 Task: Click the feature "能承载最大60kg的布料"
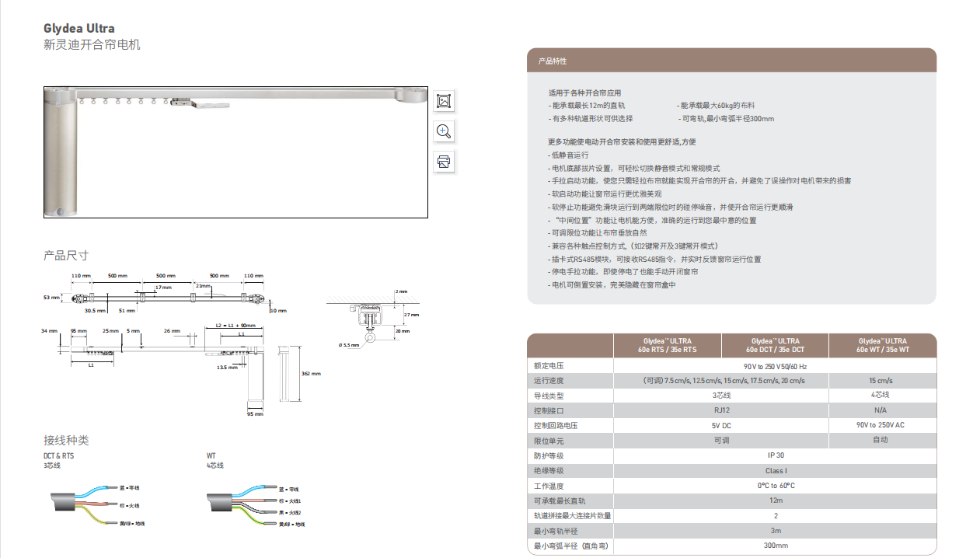click(716, 106)
